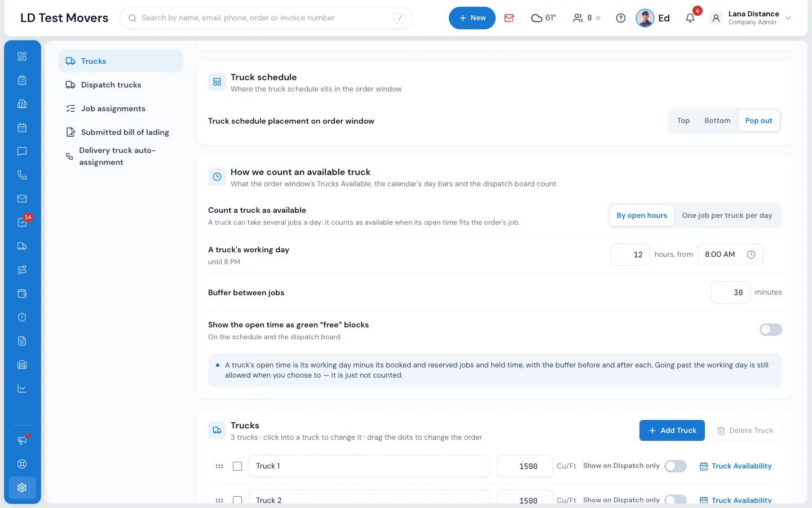Viewport: 812px width, 508px height.
Task: Click the weather cloud 61° indicator
Action: coord(544,18)
